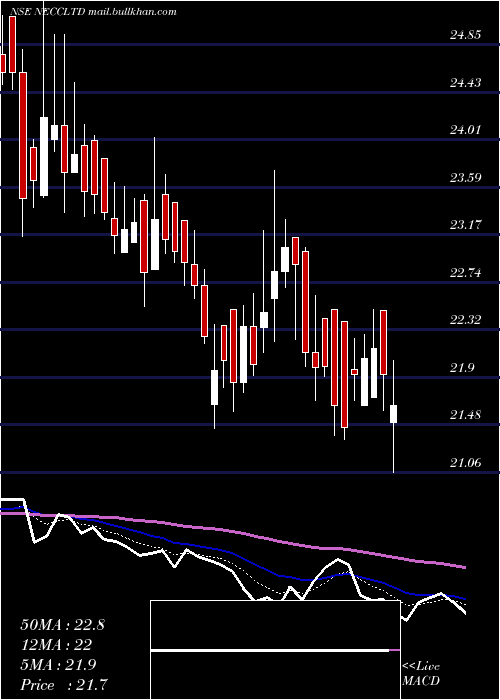Click the 24.43 price axis label
The width and height of the screenshot is (500, 700).
466,83
